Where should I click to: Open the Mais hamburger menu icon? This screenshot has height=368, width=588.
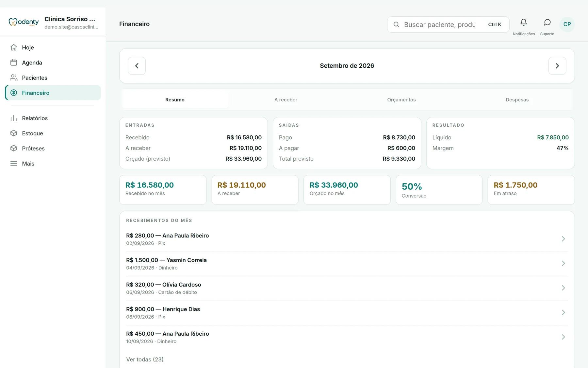[x=14, y=163]
